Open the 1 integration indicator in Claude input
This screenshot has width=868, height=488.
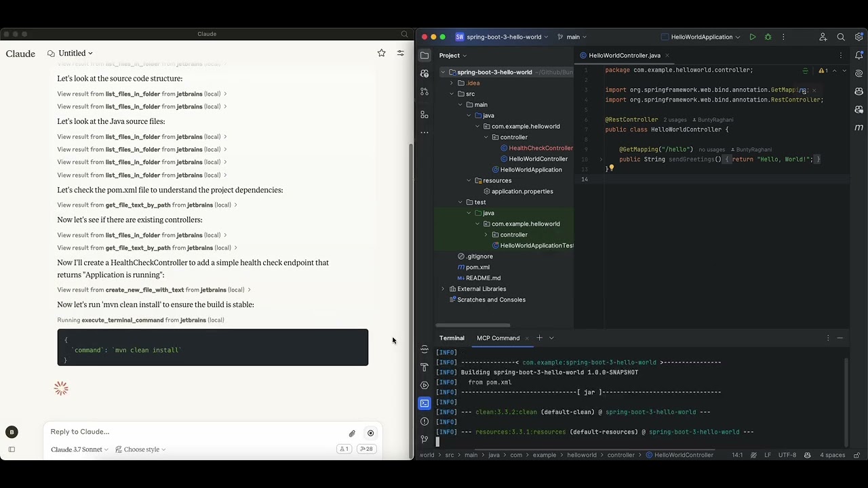coord(344,449)
